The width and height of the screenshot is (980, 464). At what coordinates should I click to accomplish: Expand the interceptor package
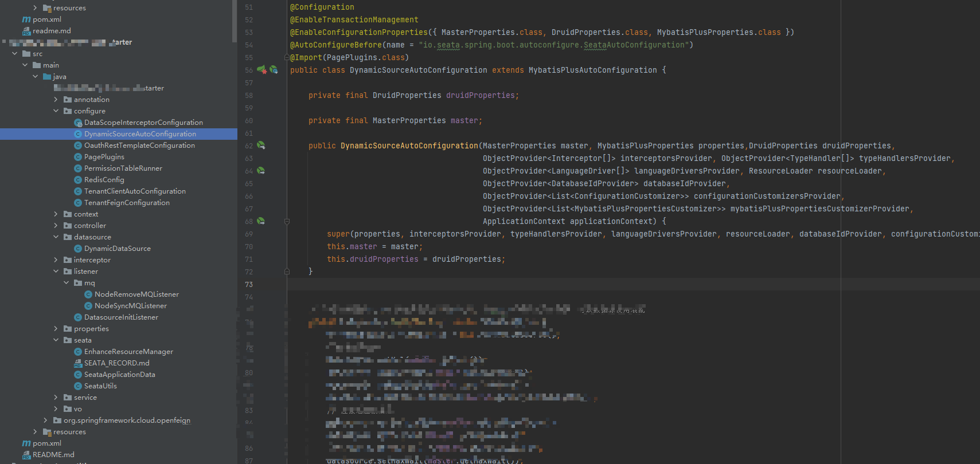pyautogui.click(x=56, y=260)
